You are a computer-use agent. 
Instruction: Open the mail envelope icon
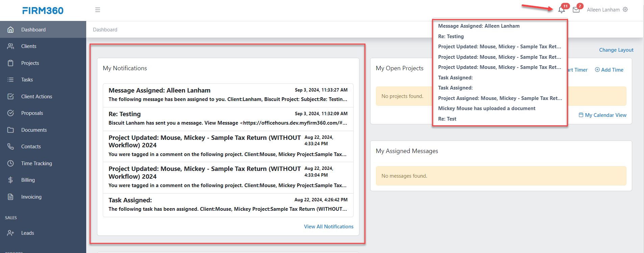pos(576,9)
